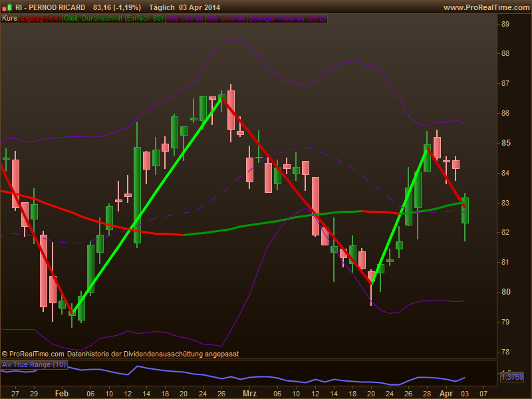Select Gleit. Durchschnitt (Einfach 60) label
This screenshot has height=399, width=532.
point(114,19)
